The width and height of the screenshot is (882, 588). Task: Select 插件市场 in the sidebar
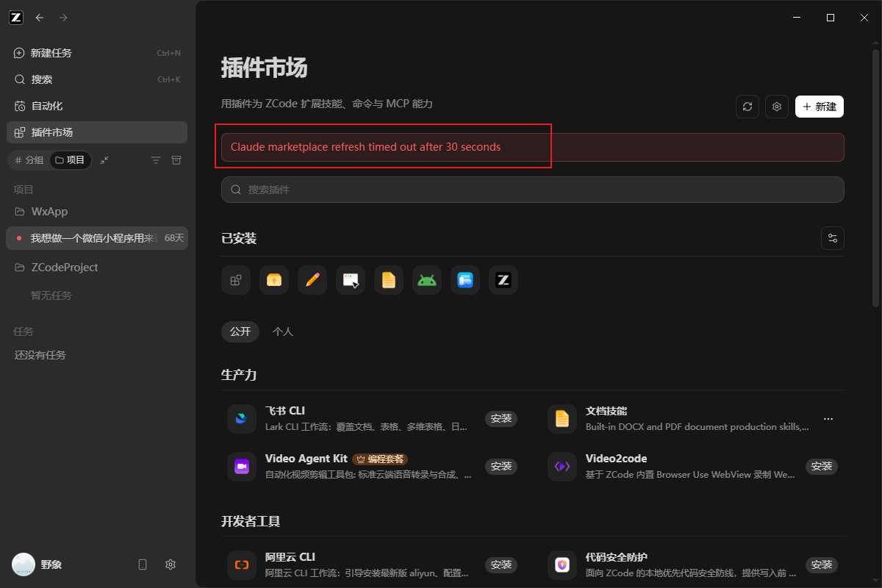[x=97, y=132]
